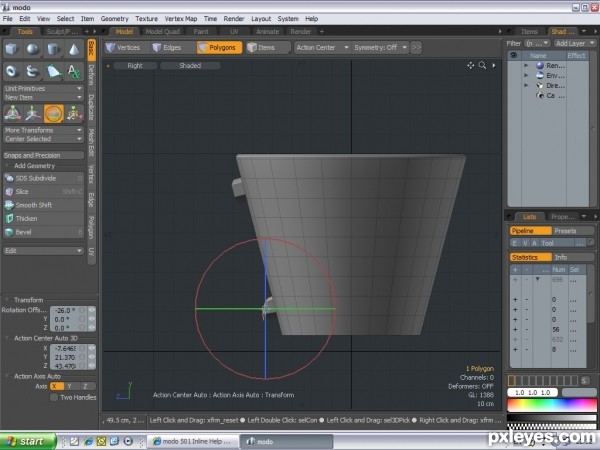Click the Windows start button

point(28,441)
